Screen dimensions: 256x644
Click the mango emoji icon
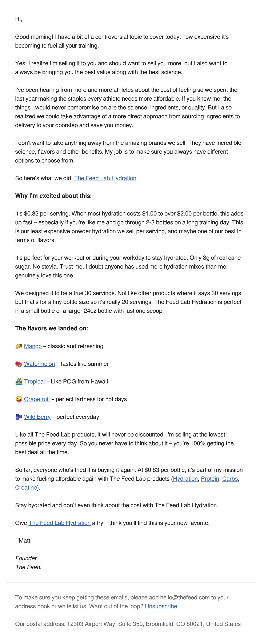click(19, 346)
